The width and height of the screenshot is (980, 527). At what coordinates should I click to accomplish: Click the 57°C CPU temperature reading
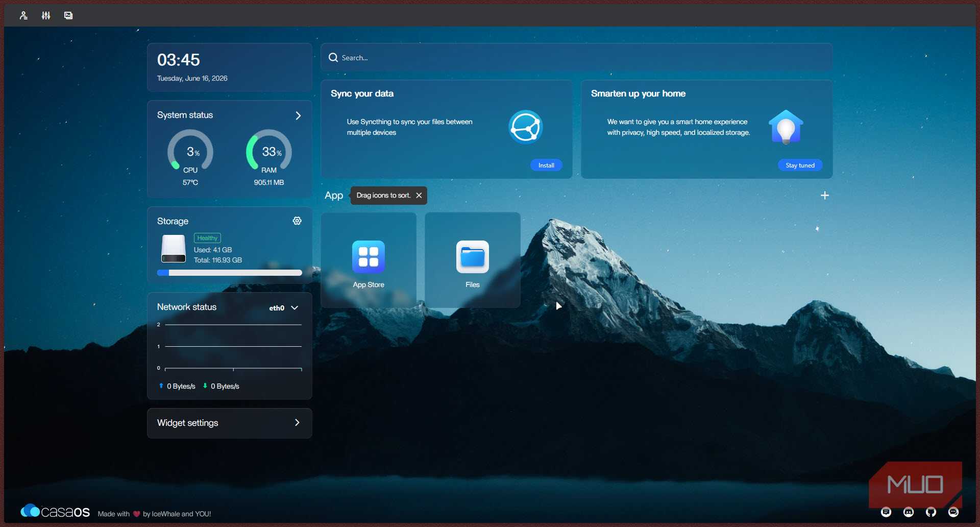click(x=190, y=182)
